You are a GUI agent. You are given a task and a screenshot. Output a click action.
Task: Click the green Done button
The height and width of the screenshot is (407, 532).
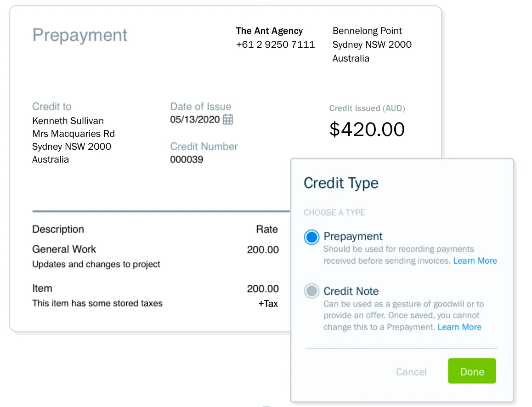472,371
